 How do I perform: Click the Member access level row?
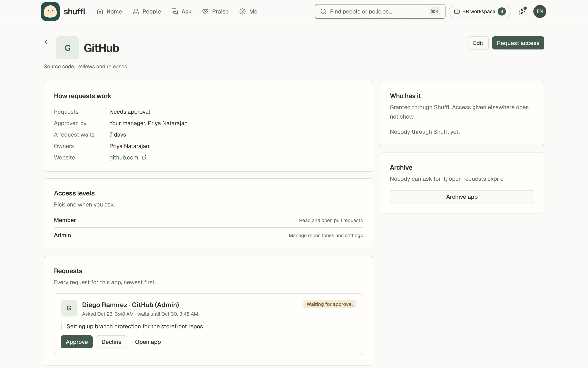click(x=208, y=220)
